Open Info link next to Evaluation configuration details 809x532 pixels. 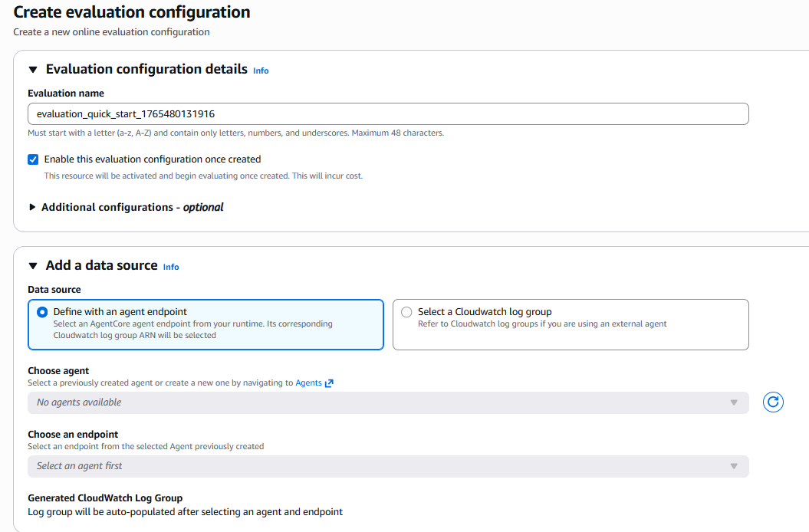tap(261, 71)
